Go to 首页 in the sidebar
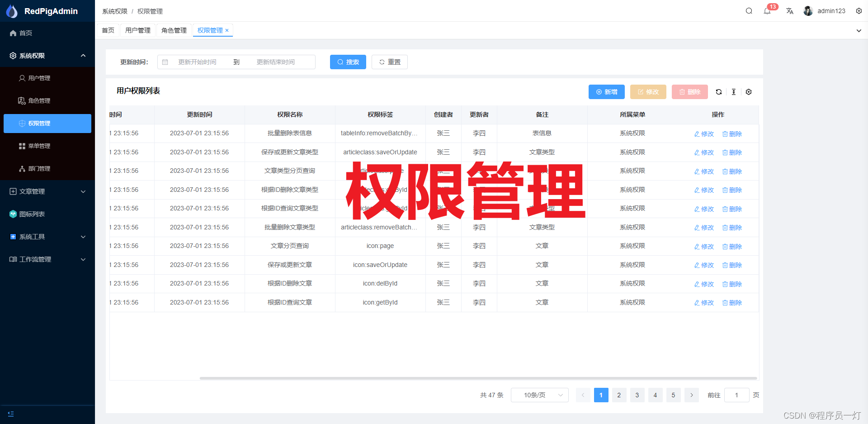 47,33
